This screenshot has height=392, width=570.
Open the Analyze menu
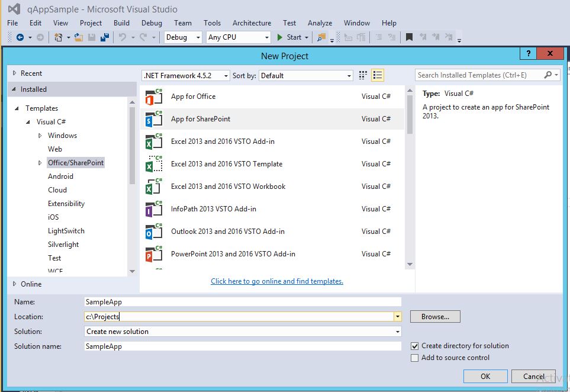[320, 23]
